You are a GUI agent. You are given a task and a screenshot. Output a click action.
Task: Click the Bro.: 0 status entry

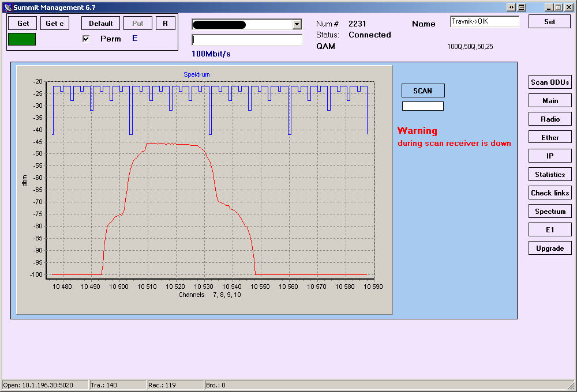pos(216,385)
